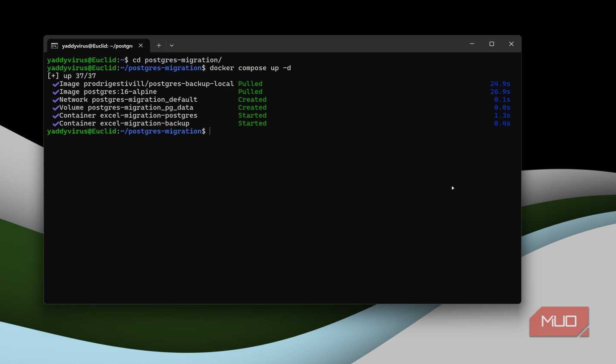The width and height of the screenshot is (616, 364).
Task: Click the 0.4s duration value
Action: click(502, 123)
